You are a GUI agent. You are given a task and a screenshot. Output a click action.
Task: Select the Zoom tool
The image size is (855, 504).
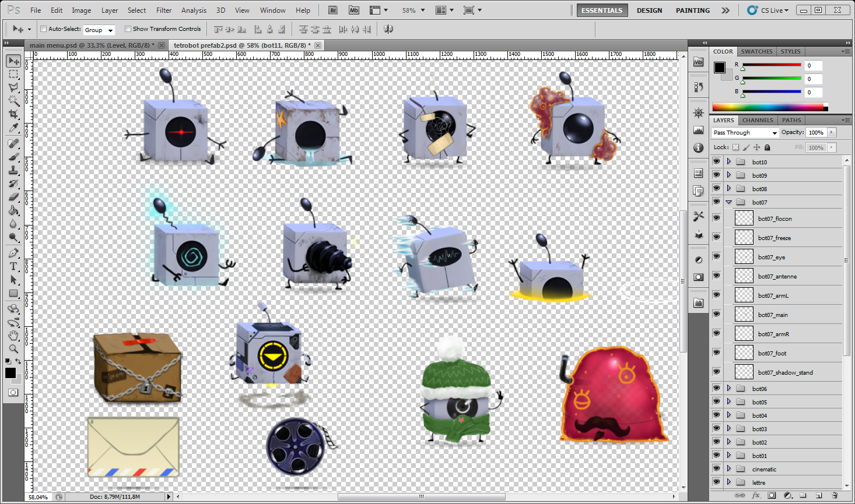click(x=13, y=349)
